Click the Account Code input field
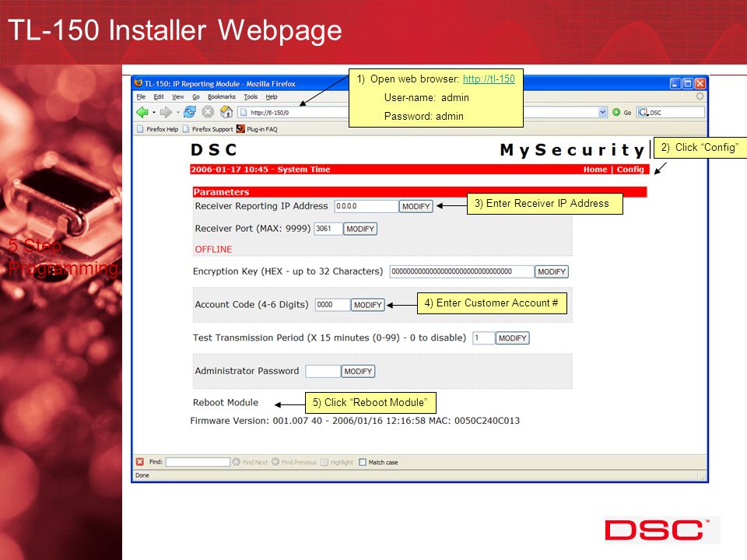747x560 pixels. click(x=332, y=305)
